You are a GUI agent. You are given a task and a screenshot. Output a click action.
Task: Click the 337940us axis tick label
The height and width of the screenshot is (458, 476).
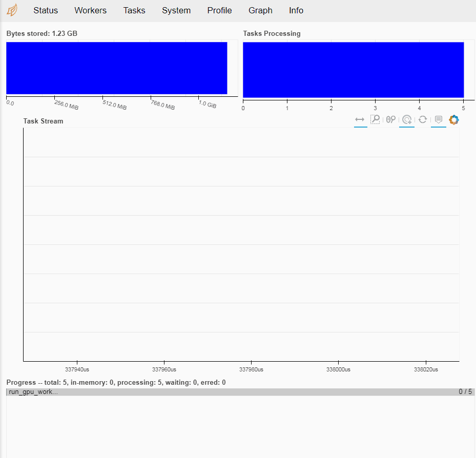[77, 370]
